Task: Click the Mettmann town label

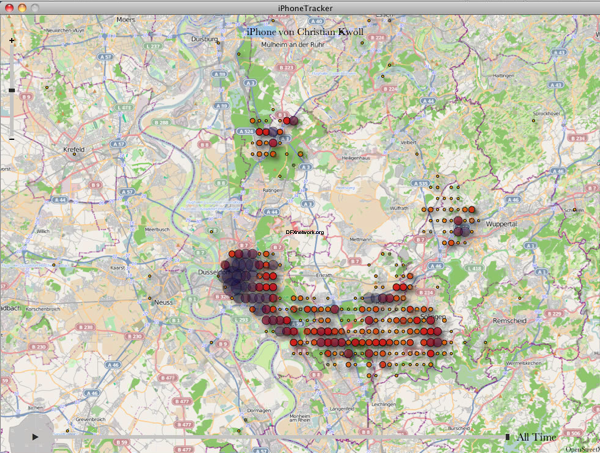Action: point(360,239)
